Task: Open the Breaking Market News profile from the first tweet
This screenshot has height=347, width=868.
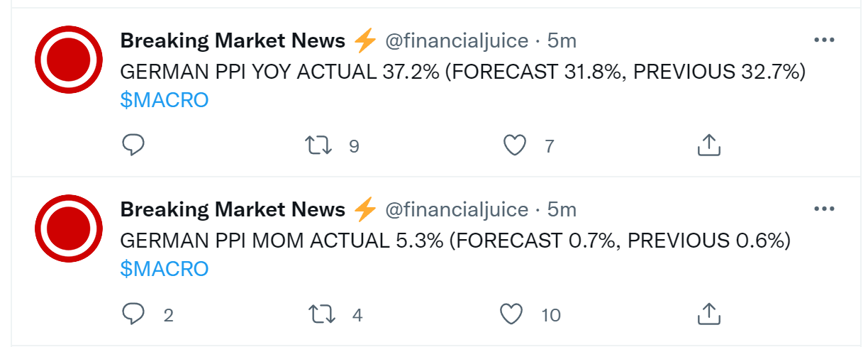Action: pos(233,41)
